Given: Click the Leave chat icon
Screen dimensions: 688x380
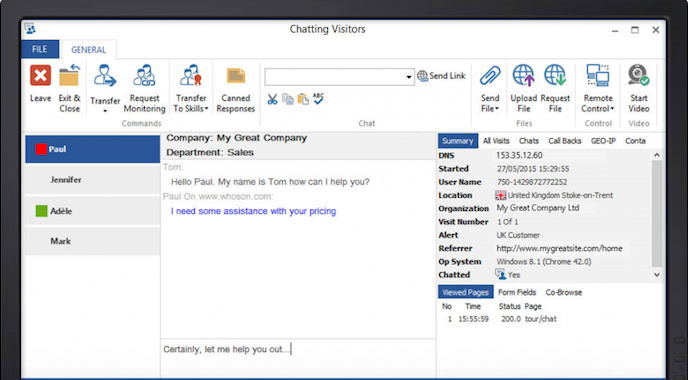Looking at the screenshot, I should [40, 75].
